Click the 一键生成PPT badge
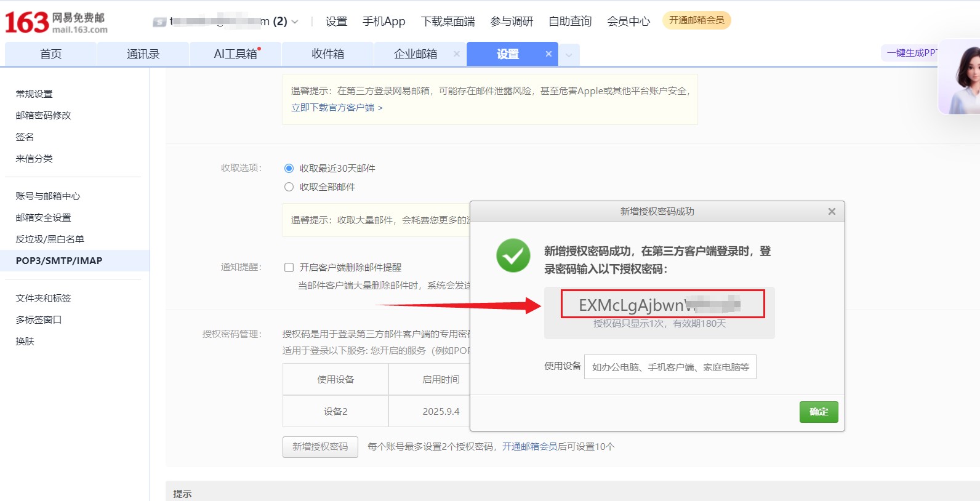The width and height of the screenshot is (980, 501). tap(910, 53)
